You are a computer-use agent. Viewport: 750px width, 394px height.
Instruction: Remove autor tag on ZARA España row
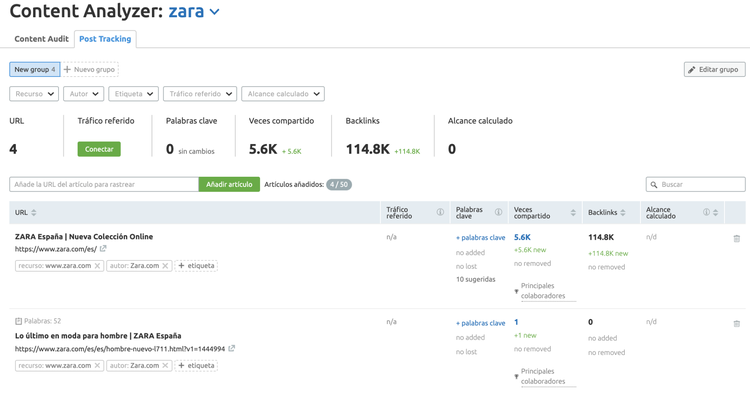pos(165,265)
